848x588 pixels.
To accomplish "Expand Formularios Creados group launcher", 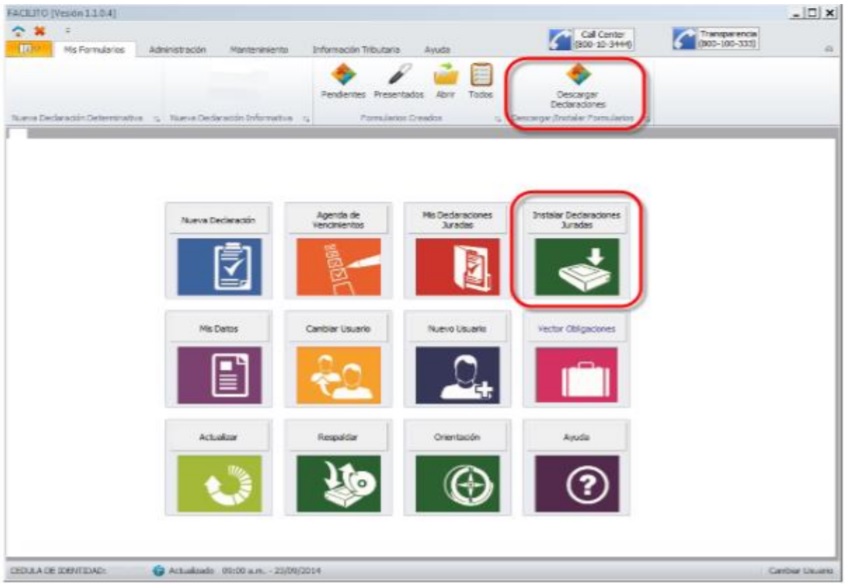I will (x=498, y=118).
